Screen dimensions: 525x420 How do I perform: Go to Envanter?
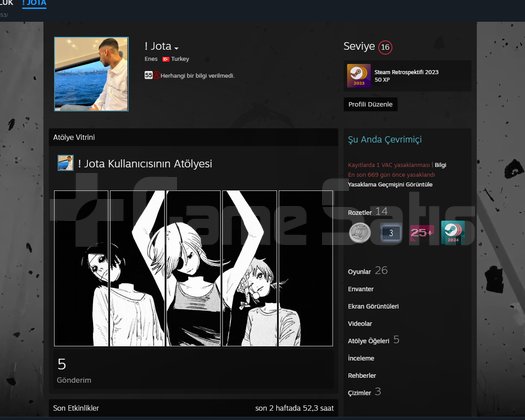point(361,289)
